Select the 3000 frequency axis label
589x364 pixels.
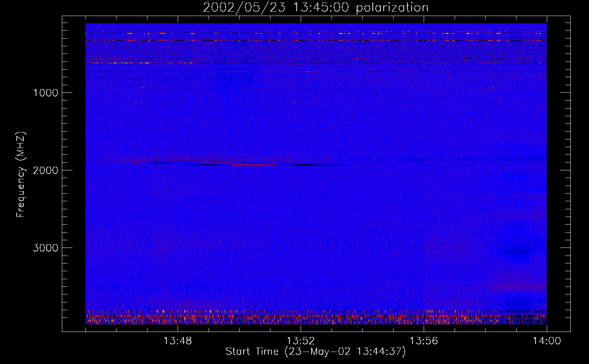tap(46, 248)
